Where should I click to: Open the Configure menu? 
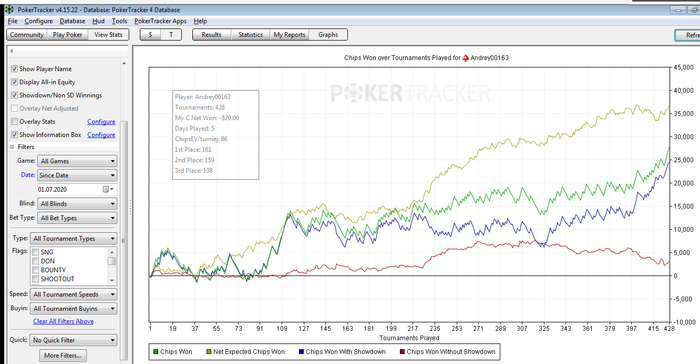point(38,21)
